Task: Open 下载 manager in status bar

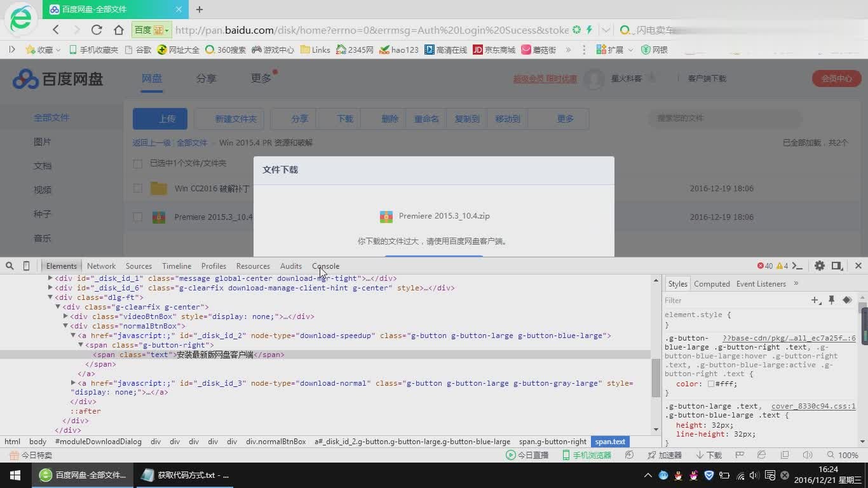Action: coord(709,455)
